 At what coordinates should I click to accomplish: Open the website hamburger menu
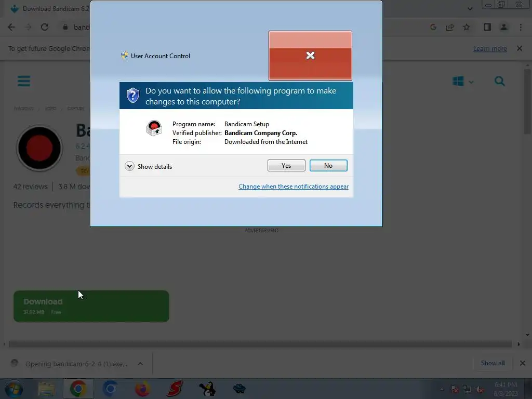coord(24,81)
